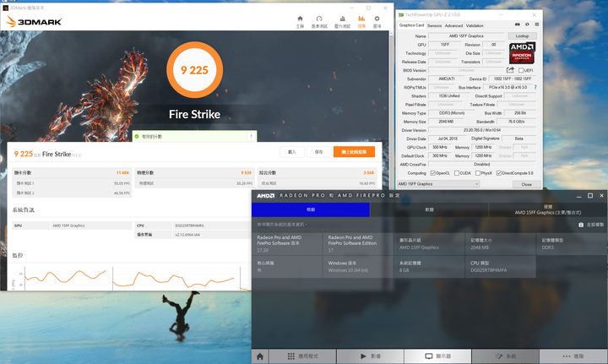Click the Memory Type DDR3 (Micron) field in GPU-Z
This screenshot has height=364, width=608.
[x=452, y=113]
